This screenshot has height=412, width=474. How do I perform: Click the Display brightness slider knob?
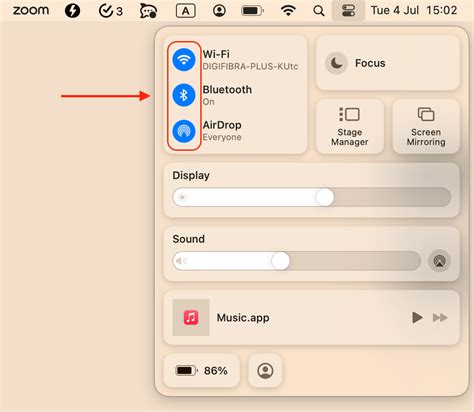pyautogui.click(x=325, y=197)
